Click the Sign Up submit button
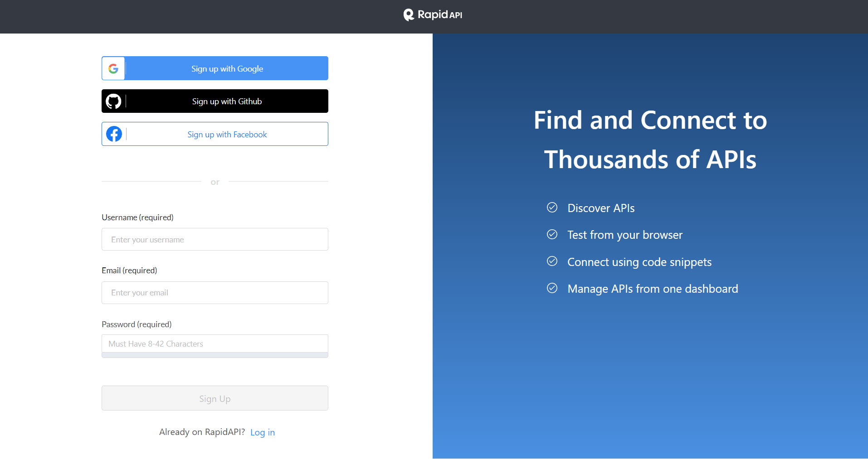Viewport: 868px width, 459px height. click(x=215, y=398)
